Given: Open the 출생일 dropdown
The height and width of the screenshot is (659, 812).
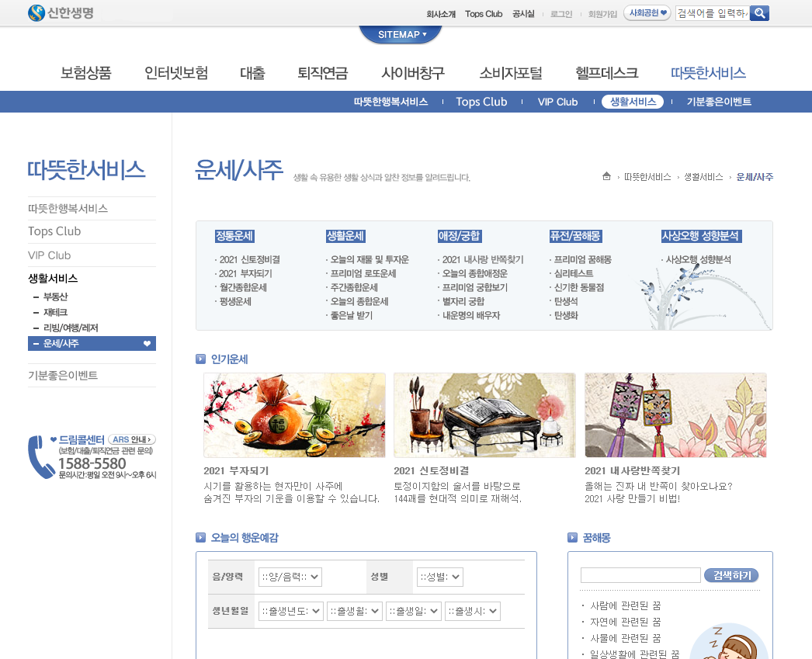Looking at the screenshot, I should coord(414,611).
